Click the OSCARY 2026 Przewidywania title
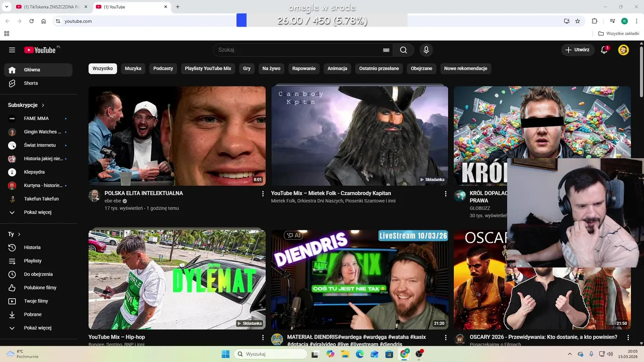This screenshot has height=362, width=644. click(543, 337)
